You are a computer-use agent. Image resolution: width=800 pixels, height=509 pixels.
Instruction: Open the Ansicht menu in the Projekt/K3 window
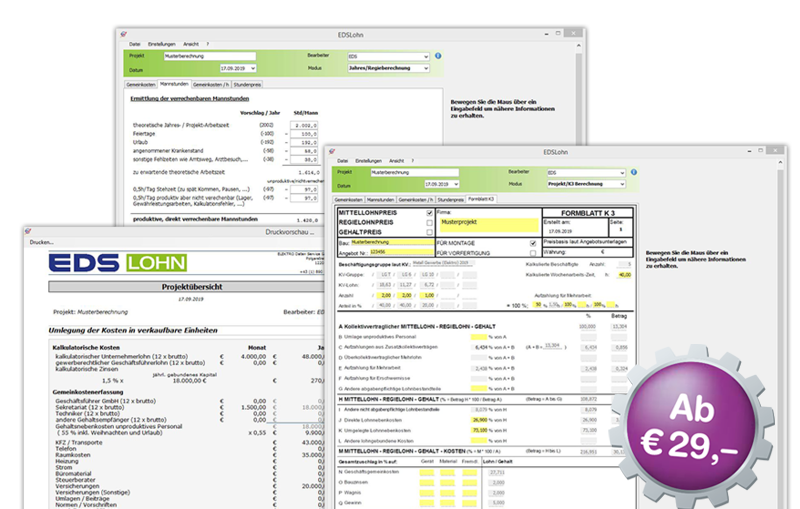pos(396,161)
